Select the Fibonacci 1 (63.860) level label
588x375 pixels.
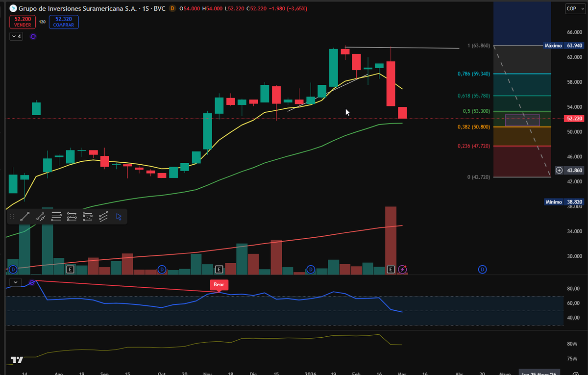479,46
